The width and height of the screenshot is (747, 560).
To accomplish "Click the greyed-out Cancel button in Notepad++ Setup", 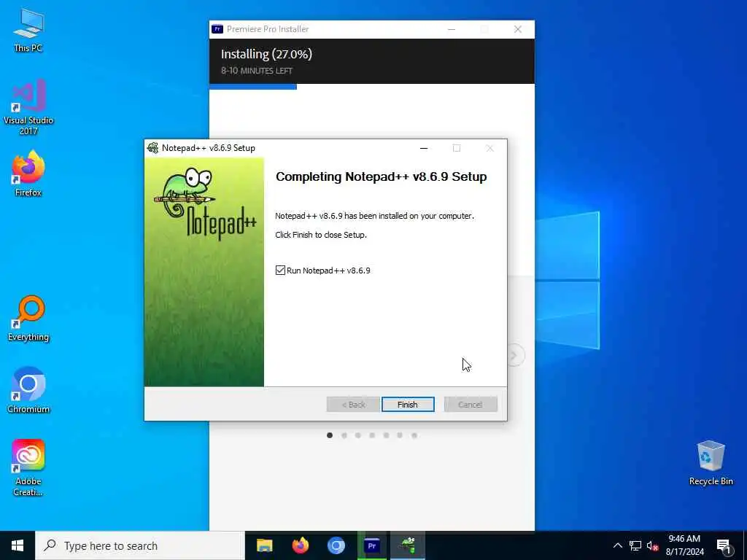I will pos(471,404).
